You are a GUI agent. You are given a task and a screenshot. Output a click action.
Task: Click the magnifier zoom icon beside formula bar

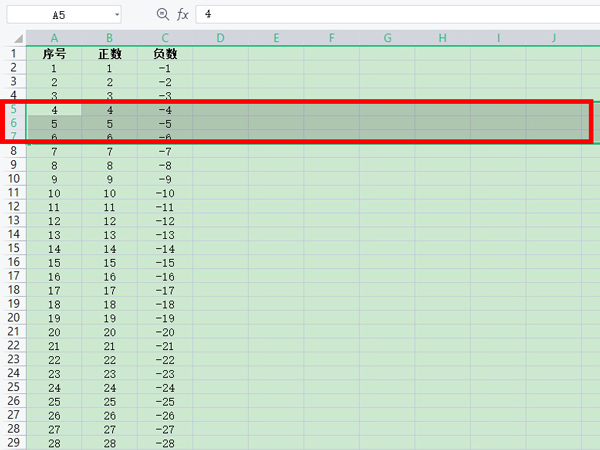163,15
